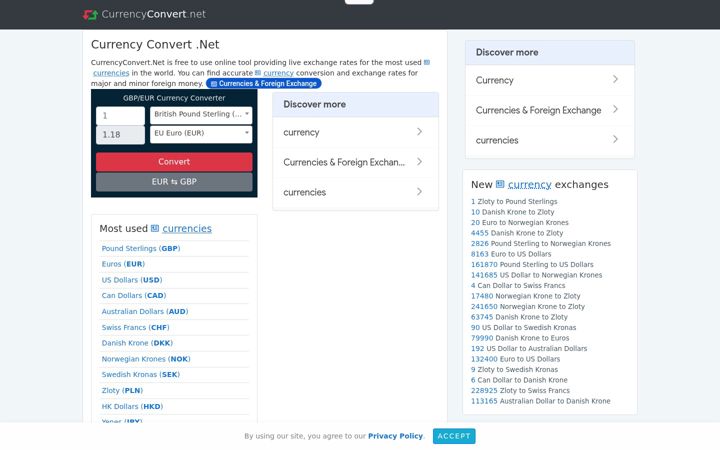The image size is (720, 450).
Task: Open Norwegian Krones (NOK) in the Most used list
Action: [x=146, y=359]
